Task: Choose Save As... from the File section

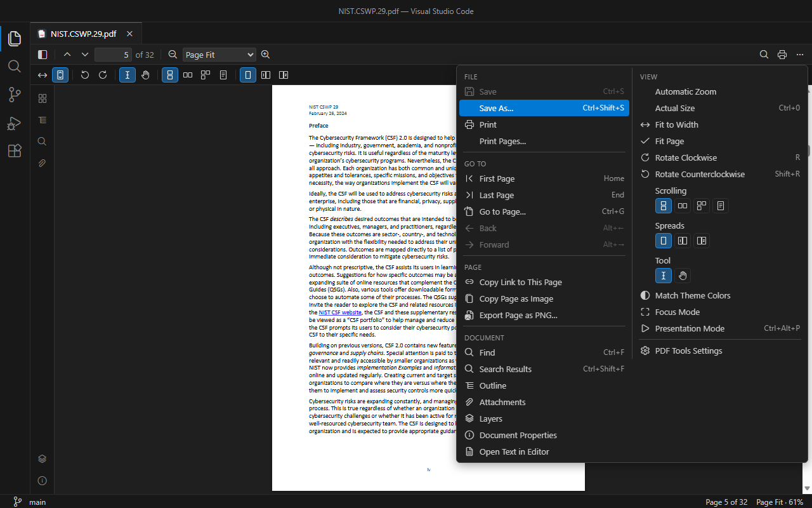Action: 544,108
